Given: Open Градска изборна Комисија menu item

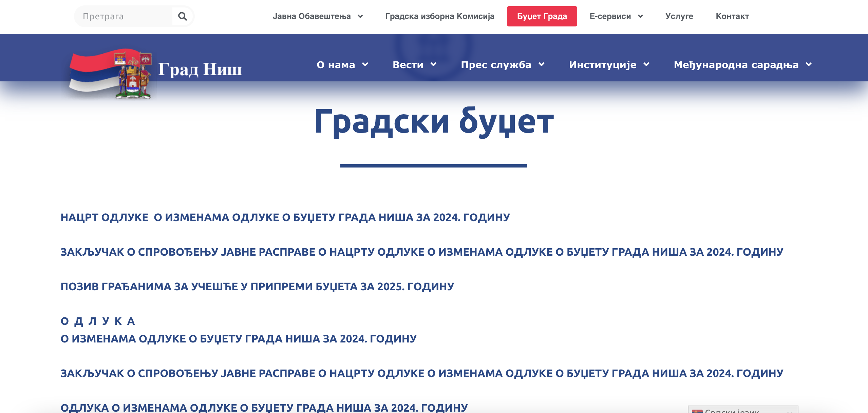Looking at the screenshot, I should pos(439,16).
